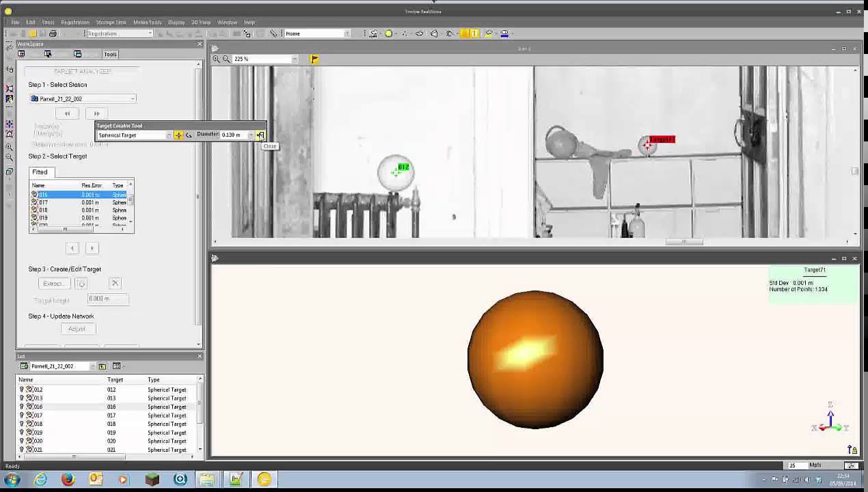Click the List panel vertical scrollbar thumb
The width and height of the screenshot is (868, 492).
pos(200,405)
